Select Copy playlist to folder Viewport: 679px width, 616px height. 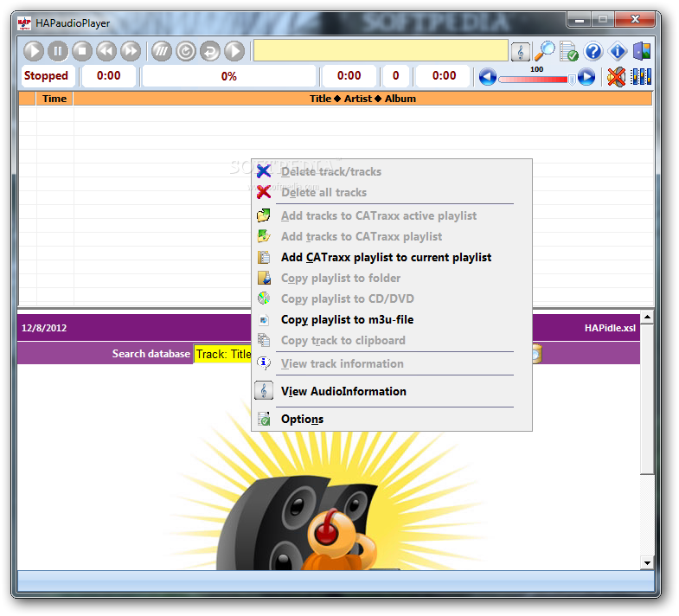click(x=392, y=278)
